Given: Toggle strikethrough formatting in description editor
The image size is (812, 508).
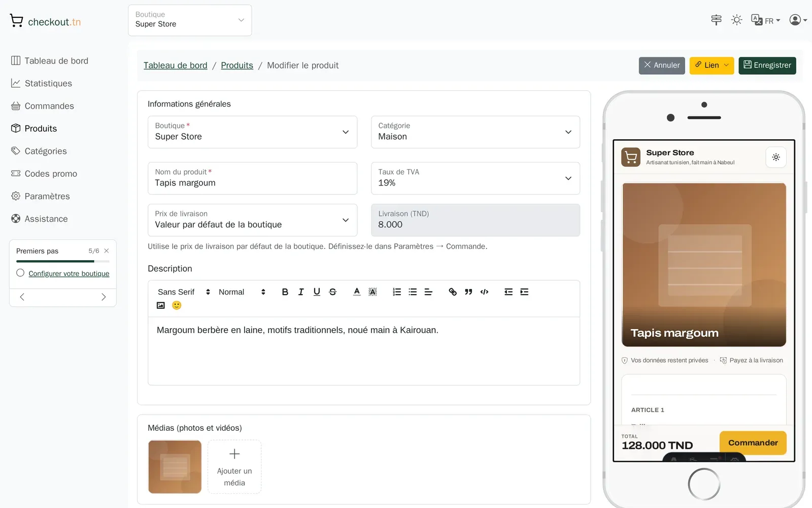Looking at the screenshot, I should (x=333, y=292).
